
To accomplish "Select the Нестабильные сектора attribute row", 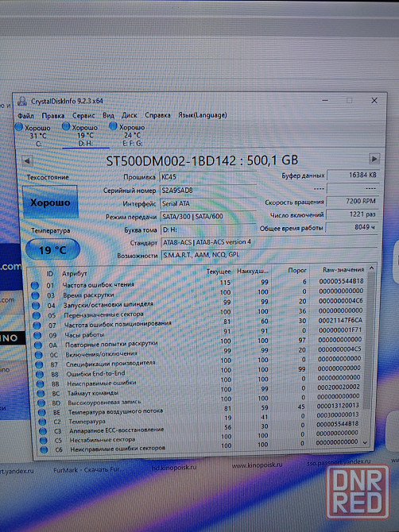I will click(x=200, y=438).
